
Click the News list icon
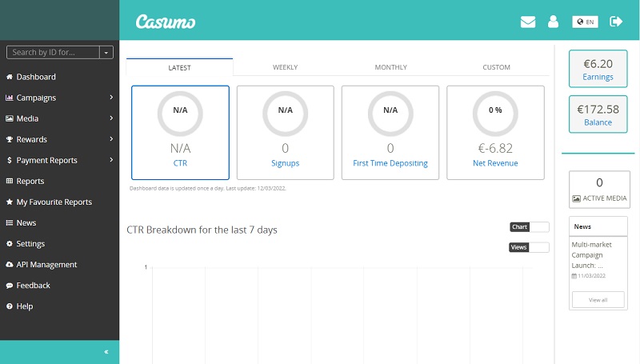(10, 223)
